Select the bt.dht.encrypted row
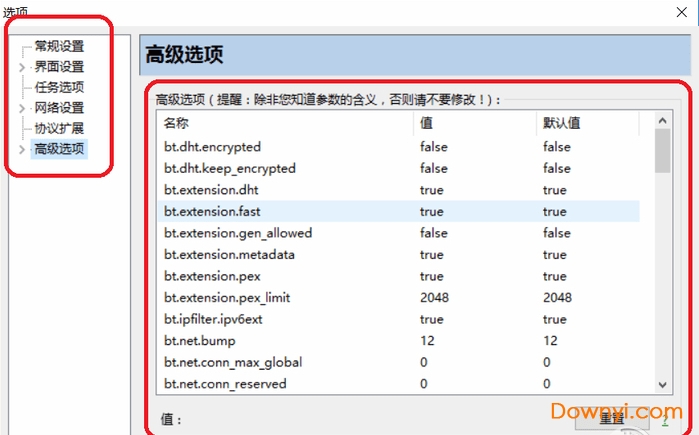 tap(399, 147)
